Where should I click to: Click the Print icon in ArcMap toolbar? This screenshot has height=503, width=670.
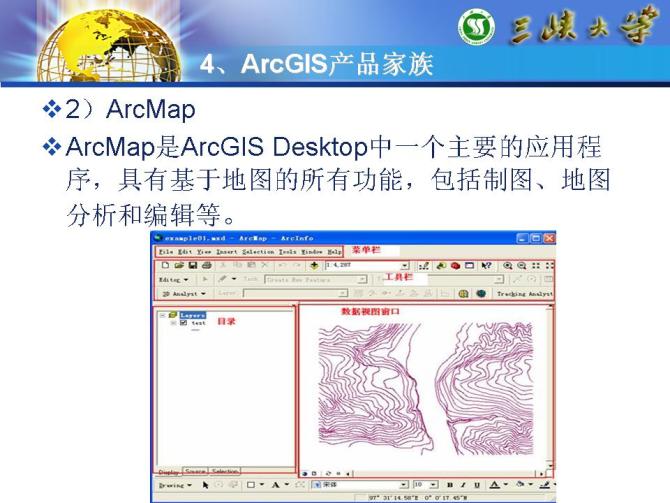207,265
